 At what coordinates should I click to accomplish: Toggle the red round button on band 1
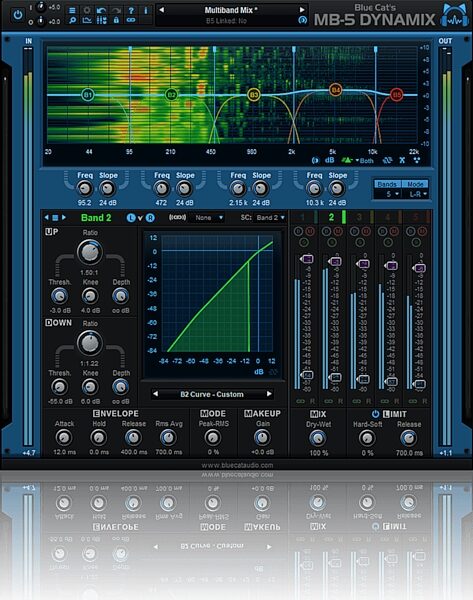[310, 231]
